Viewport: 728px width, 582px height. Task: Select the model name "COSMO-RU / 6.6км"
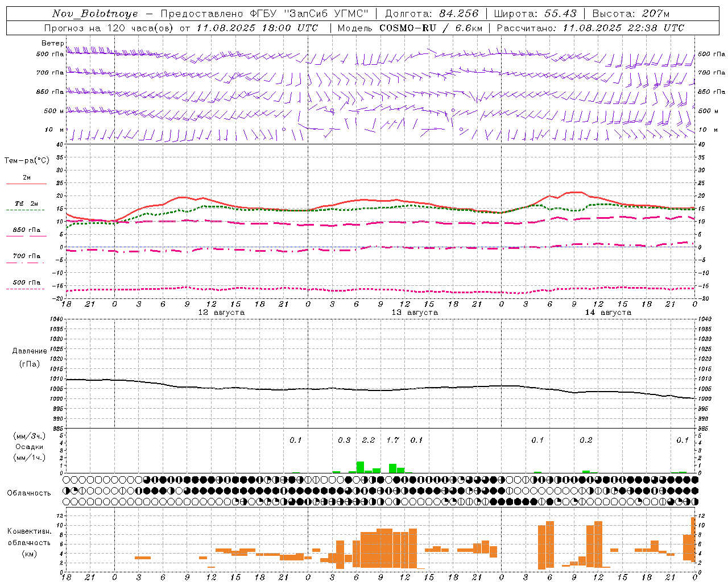[431, 28]
